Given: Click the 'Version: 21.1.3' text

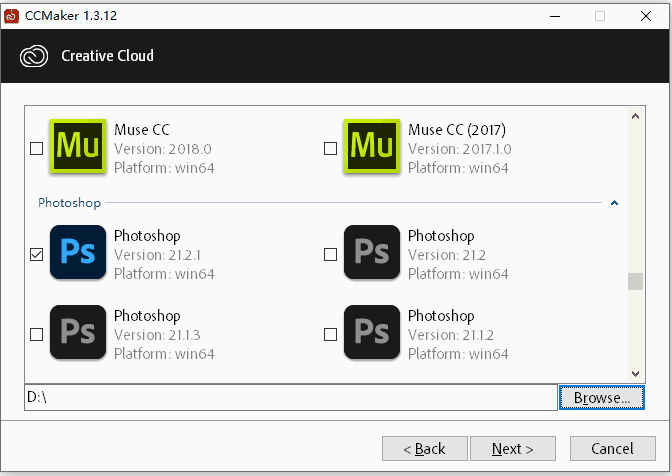Looking at the screenshot, I should [157, 335].
